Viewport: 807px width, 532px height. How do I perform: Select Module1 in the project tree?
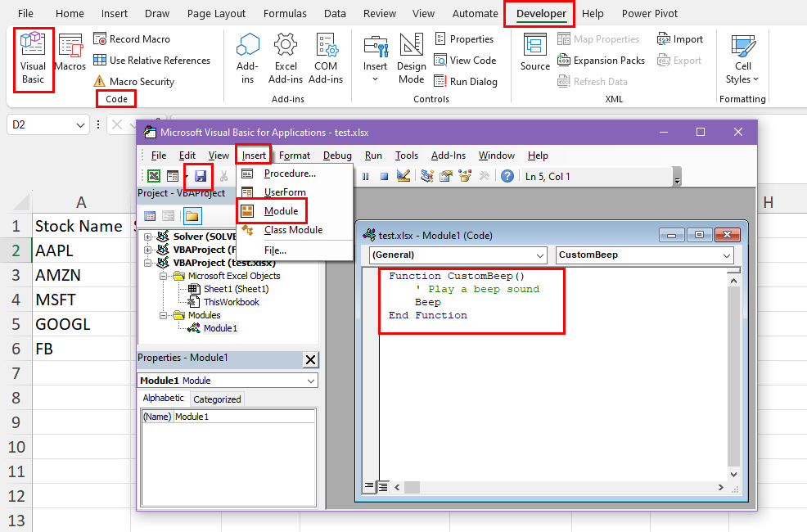click(x=220, y=328)
